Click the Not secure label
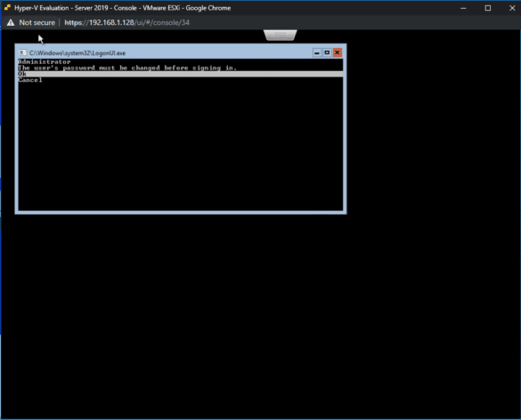This screenshot has height=420, width=521. pyautogui.click(x=37, y=22)
